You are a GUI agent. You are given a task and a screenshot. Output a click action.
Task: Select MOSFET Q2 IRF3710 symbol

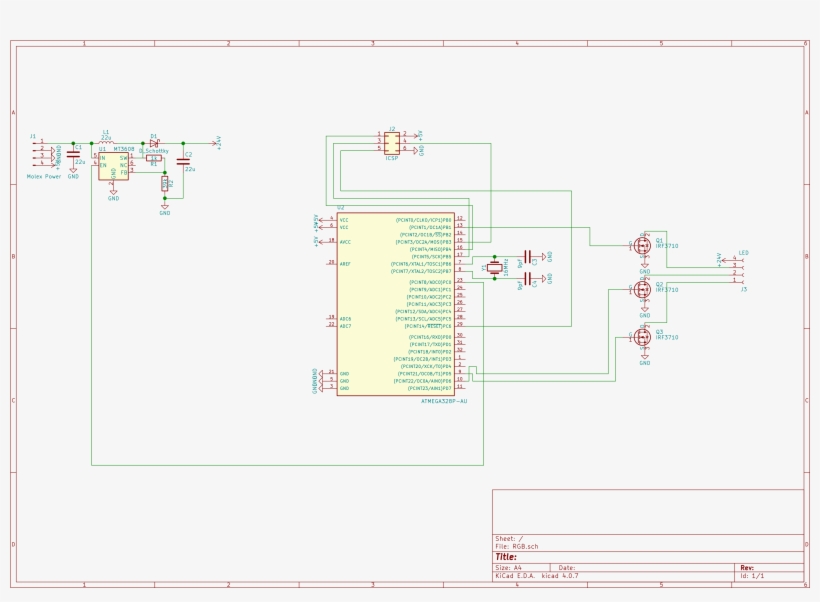coord(641,291)
